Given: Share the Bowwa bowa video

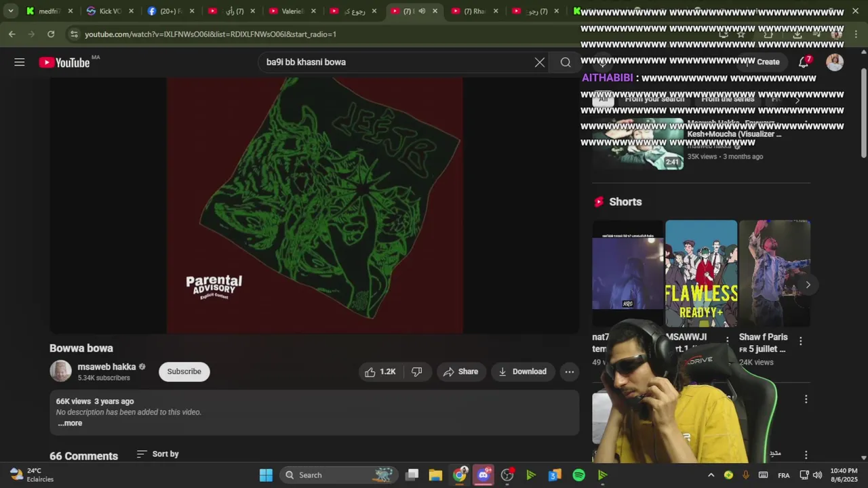Looking at the screenshot, I should click(x=461, y=371).
